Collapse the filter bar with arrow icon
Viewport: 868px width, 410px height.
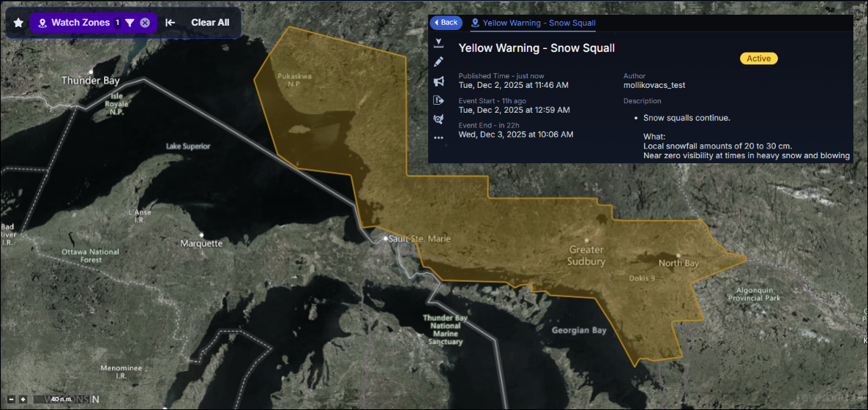click(170, 23)
